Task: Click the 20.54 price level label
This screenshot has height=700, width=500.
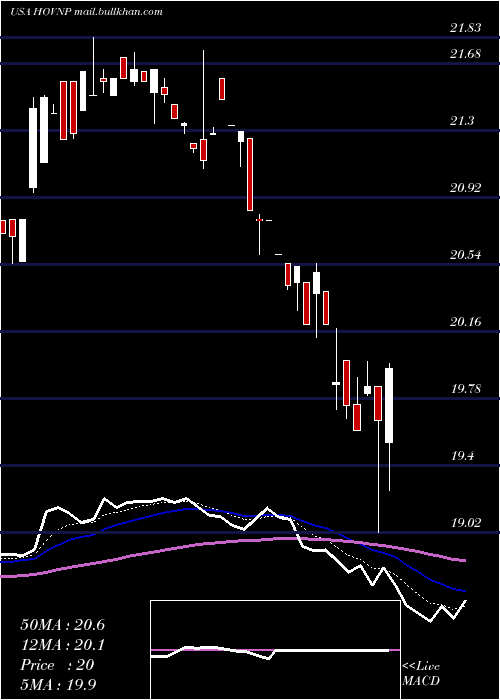Action: (x=466, y=255)
